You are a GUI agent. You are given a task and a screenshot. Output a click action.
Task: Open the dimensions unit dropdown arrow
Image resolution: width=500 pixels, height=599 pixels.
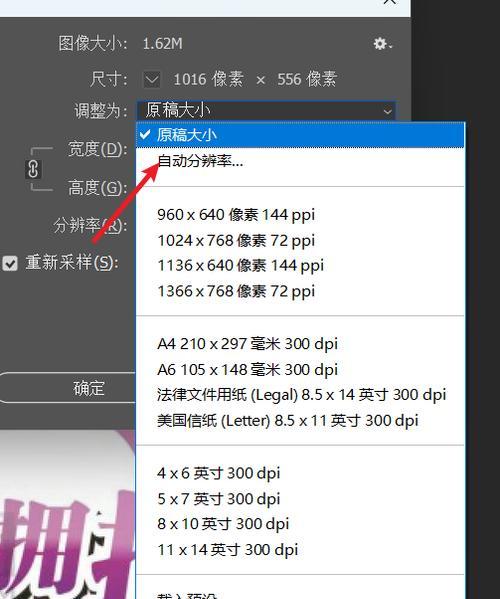click(152, 79)
